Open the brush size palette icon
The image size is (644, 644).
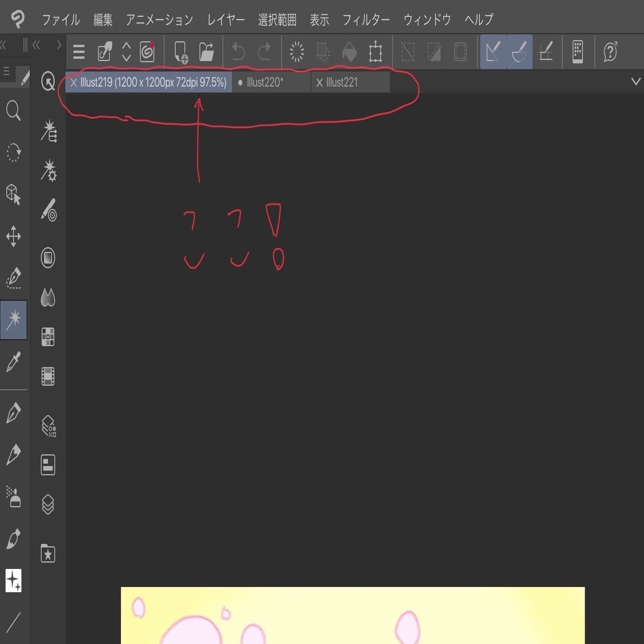pyautogui.click(x=49, y=210)
